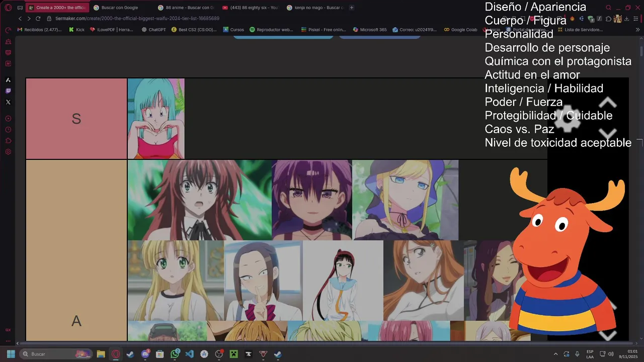644x362 pixels.
Task: Reload the tiermaker page
Action: (x=38, y=19)
